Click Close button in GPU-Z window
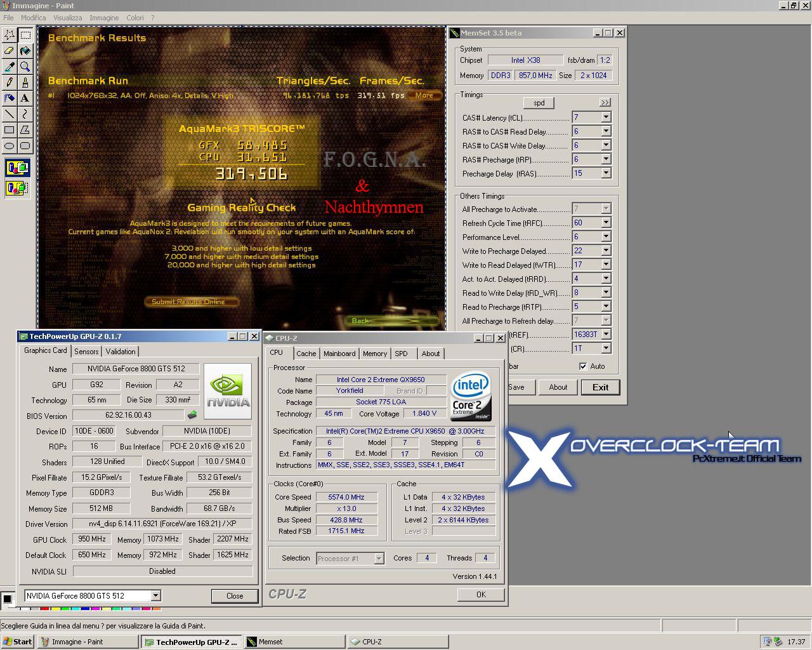812x650 pixels. pyautogui.click(x=235, y=595)
